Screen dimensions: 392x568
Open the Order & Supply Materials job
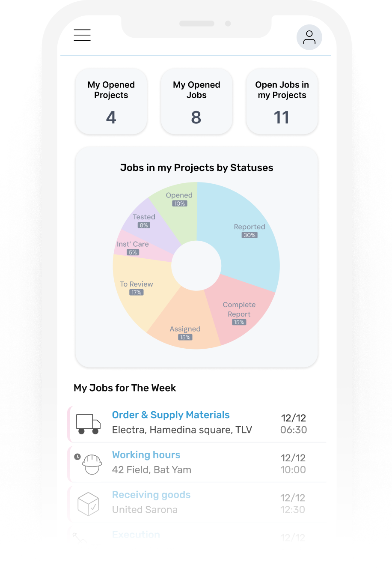coord(171,415)
